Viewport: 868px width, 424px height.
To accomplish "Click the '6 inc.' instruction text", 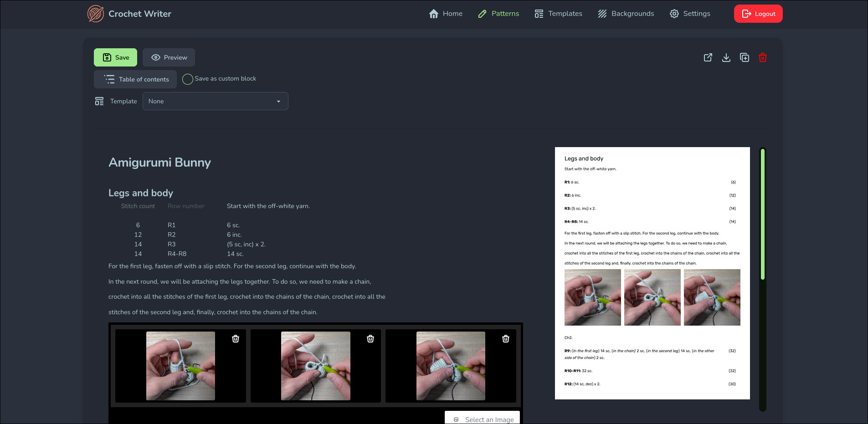I will coord(234,235).
